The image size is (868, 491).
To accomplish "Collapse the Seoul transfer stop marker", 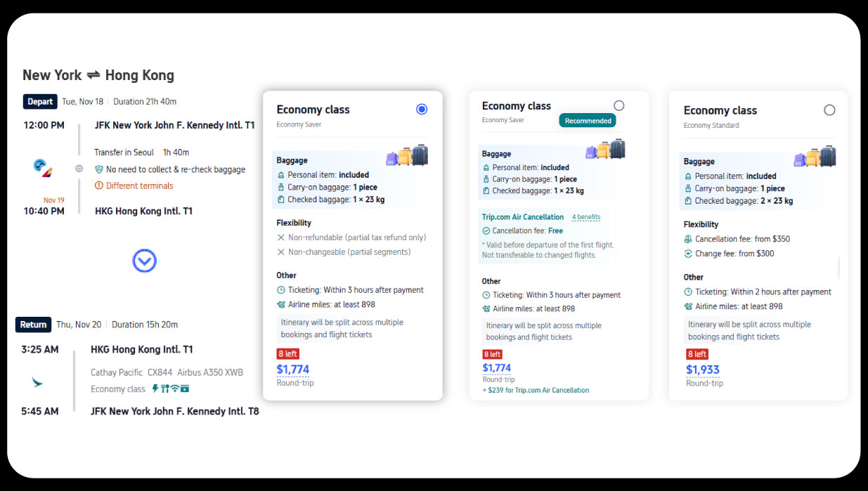I will [79, 169].
